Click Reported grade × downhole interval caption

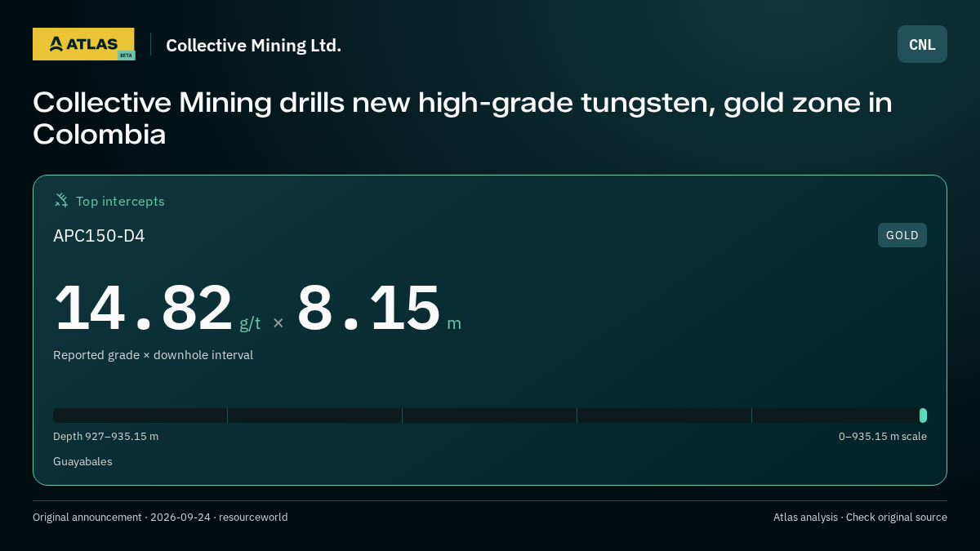click(x=153, y=355)
